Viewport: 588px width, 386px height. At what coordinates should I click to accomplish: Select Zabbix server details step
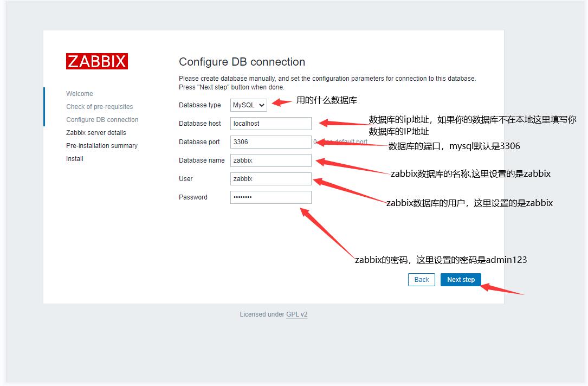click(96, 132)
